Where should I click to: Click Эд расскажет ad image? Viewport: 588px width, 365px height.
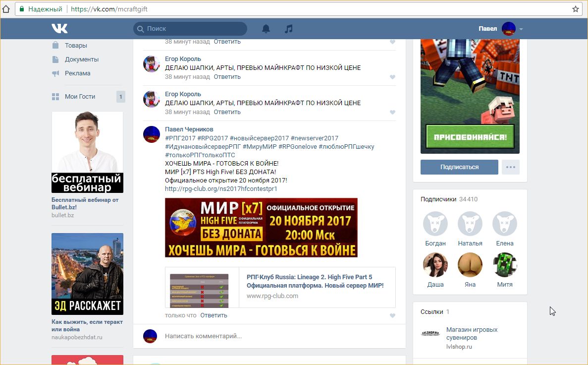pyautogui.click(x=87, y=274)
